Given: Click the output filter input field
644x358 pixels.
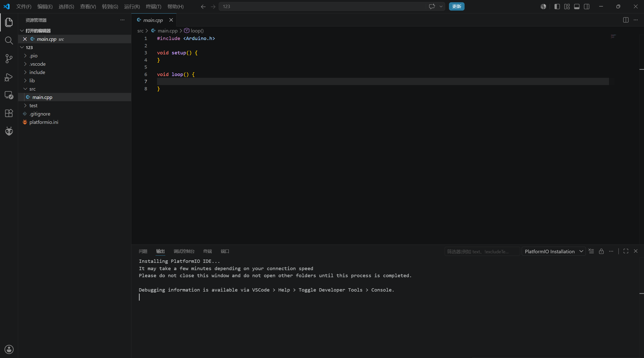Looking at the screenshot, I should (482, 251).
